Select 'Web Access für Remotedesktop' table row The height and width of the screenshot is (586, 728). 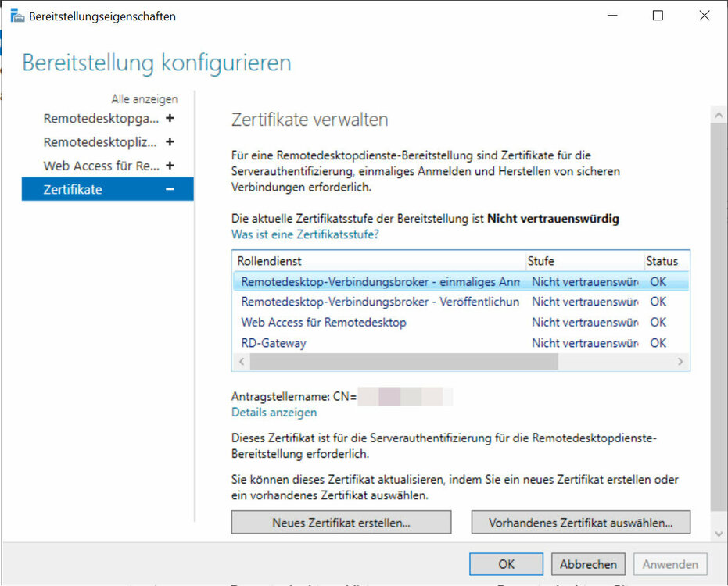324,322
